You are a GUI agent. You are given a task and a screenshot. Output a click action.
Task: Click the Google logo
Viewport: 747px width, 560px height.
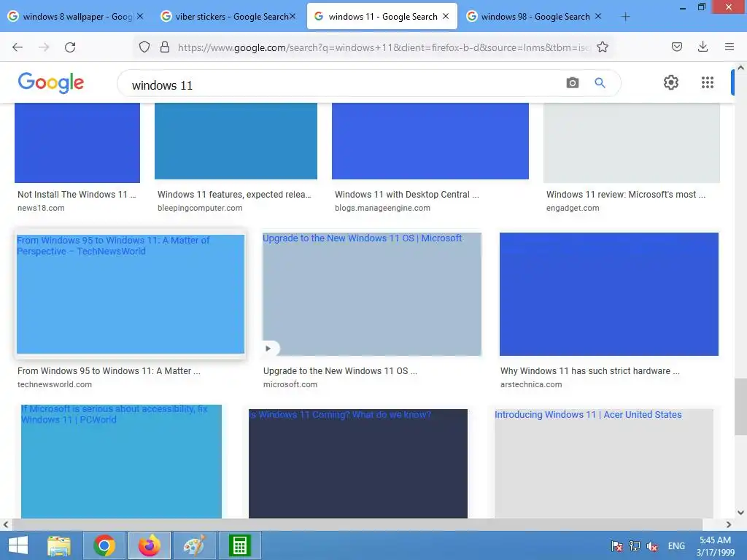(51, 82)
